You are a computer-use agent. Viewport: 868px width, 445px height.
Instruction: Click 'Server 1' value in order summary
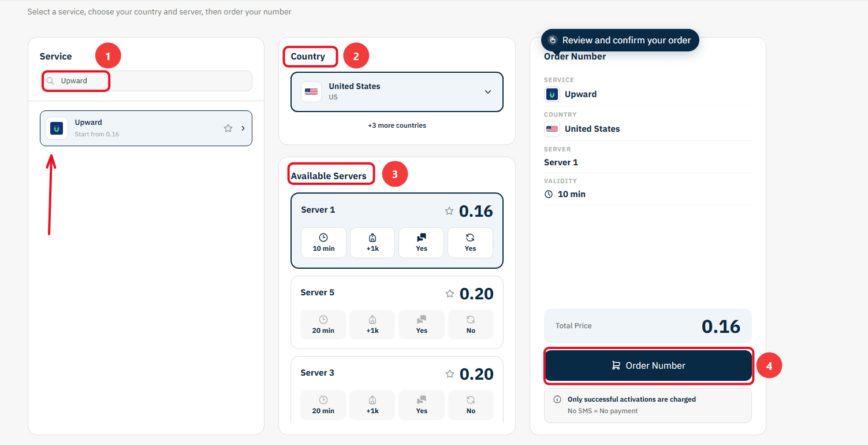(561, 162)
